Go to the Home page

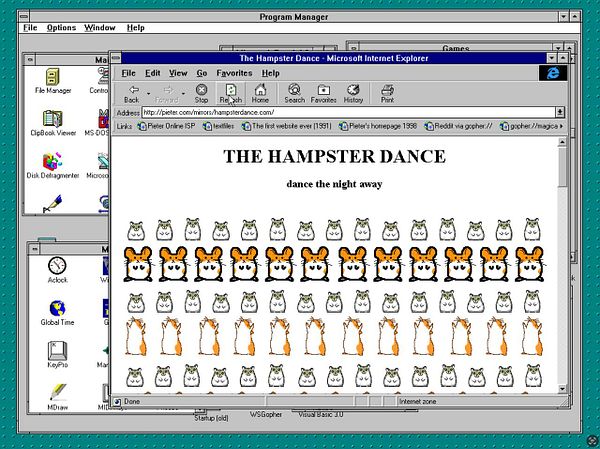[260, 94]
